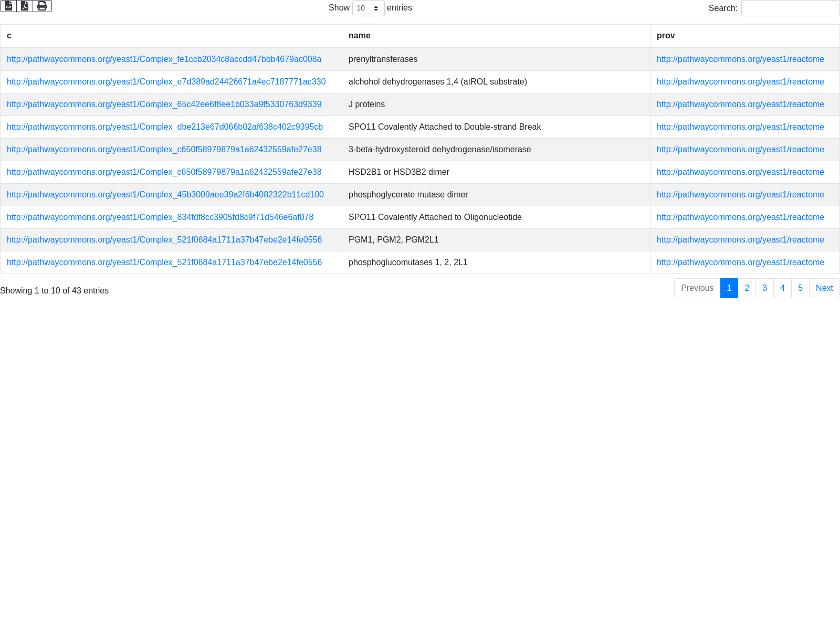Screen dimensions: 840x630
Task: Open the Show entries dropdown
Action: (x=368, y=8)
